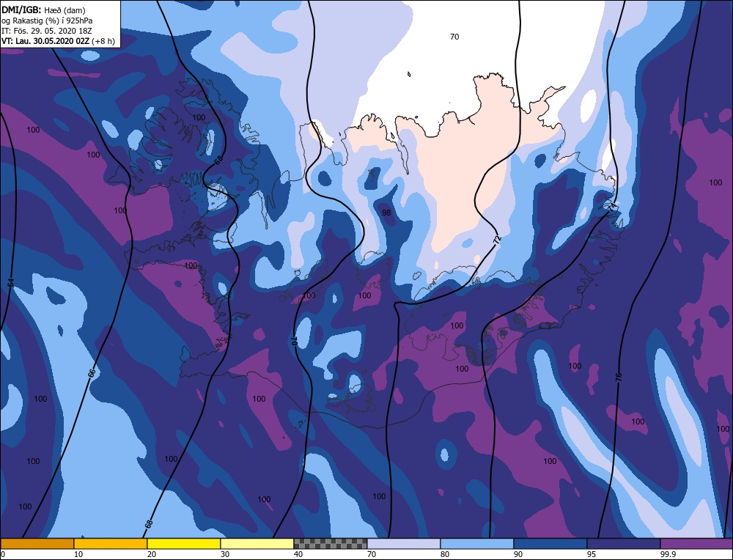Click the 'IT: Fös. 29. 05. 2020 18Z' line
This screenshot has width=733, height=560.
pos(47,31)
